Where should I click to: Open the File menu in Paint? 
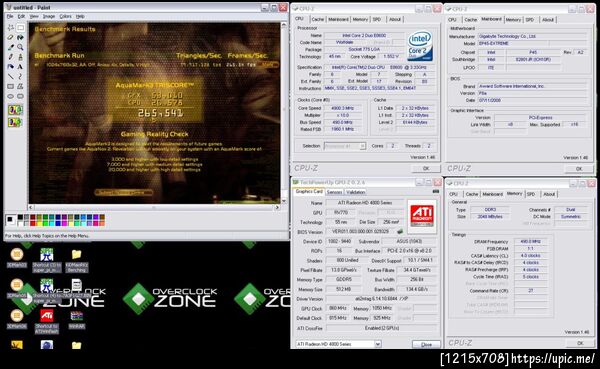pyautogui.click(x=10, y=16)
